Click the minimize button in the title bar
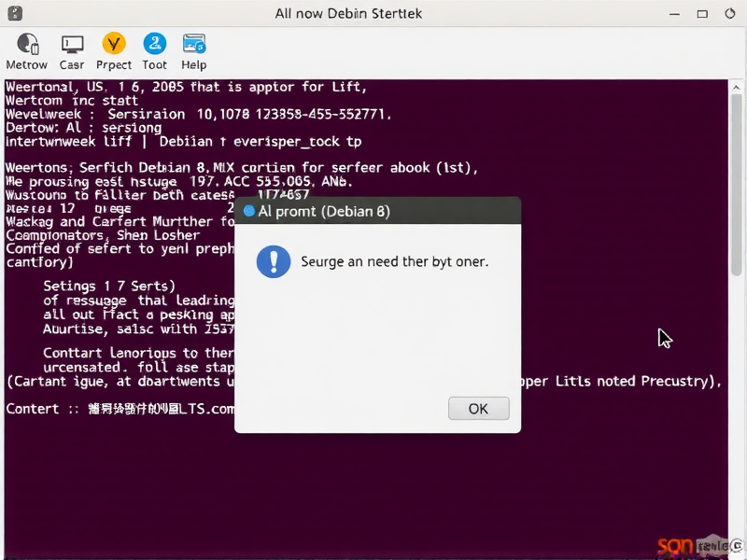The width and height of the screenshot is (747, 560). point(674,13)
